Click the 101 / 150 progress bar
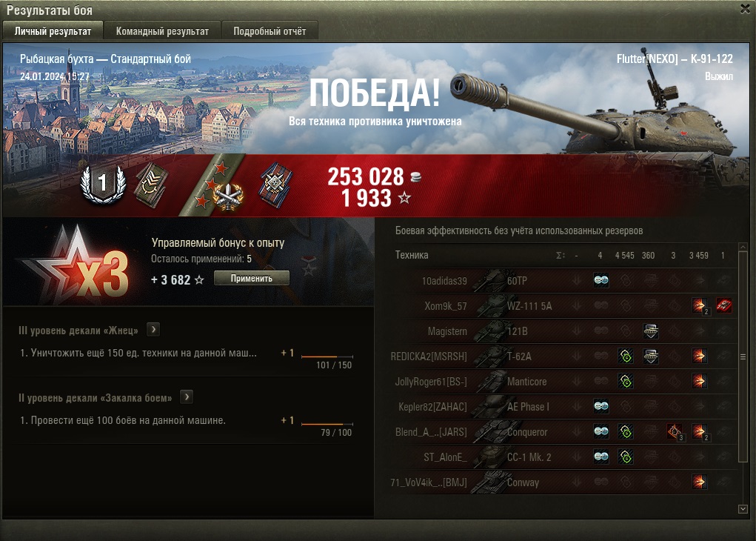 pos(327,356)
